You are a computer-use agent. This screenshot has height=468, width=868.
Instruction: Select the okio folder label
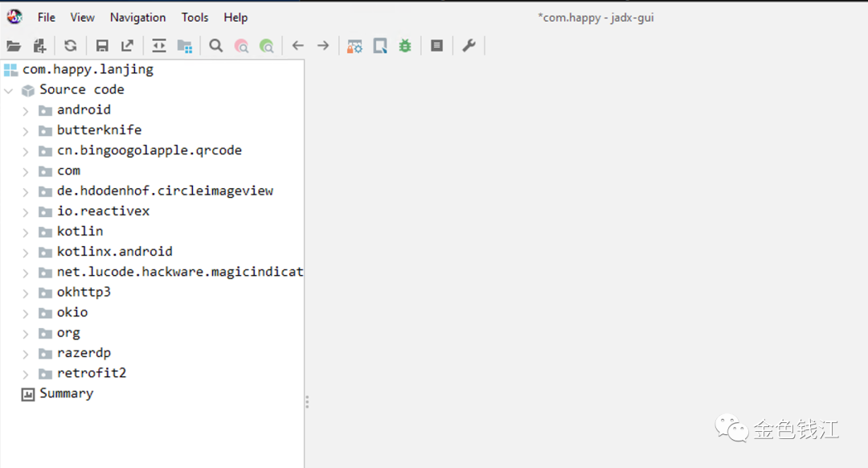pyautogui.click(x=72, y=312)
